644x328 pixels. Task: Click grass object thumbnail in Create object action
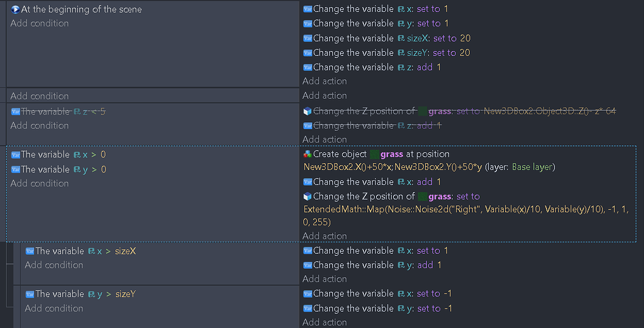(x=375, y=154)
